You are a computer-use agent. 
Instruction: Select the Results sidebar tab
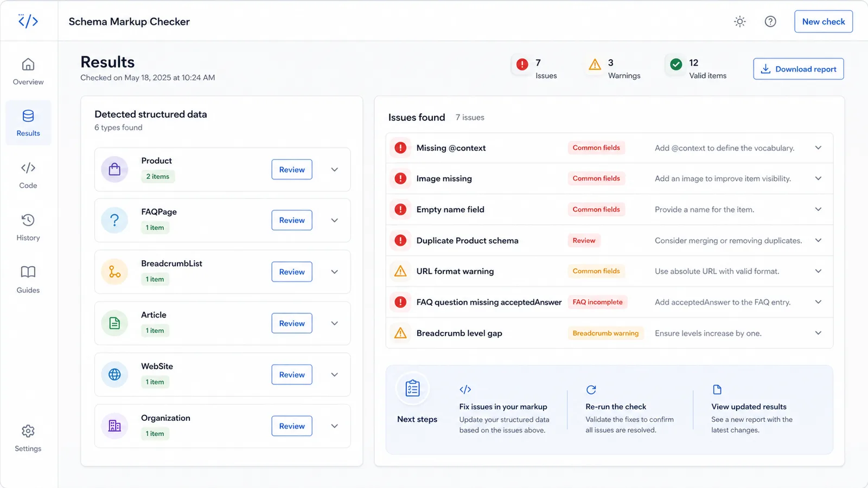(28, 123)
